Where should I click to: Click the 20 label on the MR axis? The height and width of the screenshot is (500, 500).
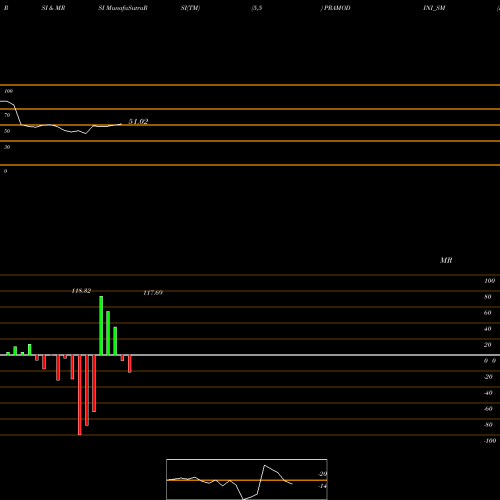coord(488,345)
